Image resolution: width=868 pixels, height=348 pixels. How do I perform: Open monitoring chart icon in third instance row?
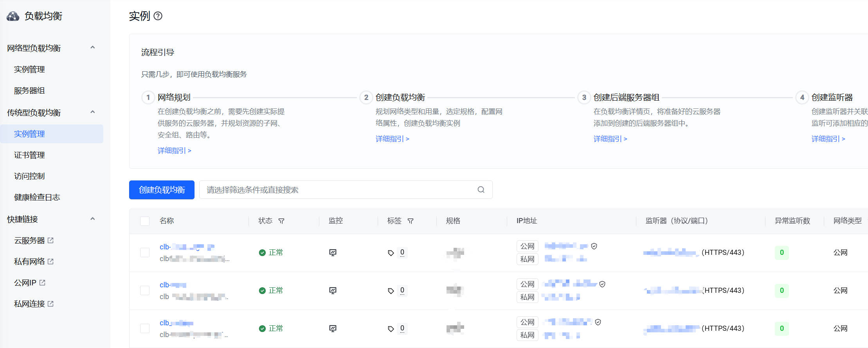point(333,328)
